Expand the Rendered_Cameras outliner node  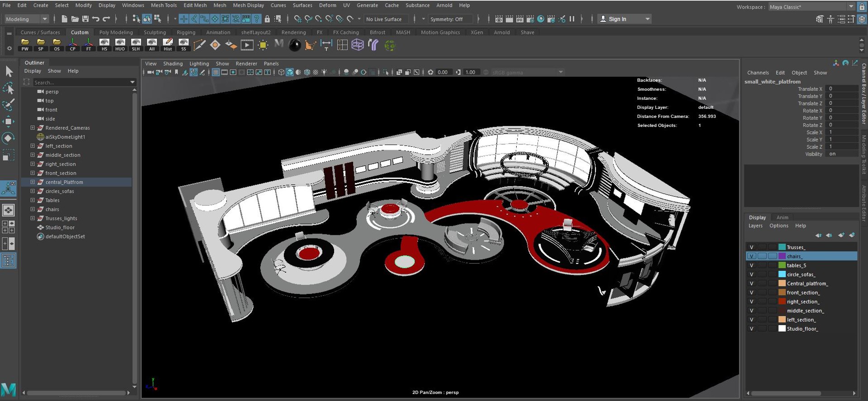[x=33, y=128]
